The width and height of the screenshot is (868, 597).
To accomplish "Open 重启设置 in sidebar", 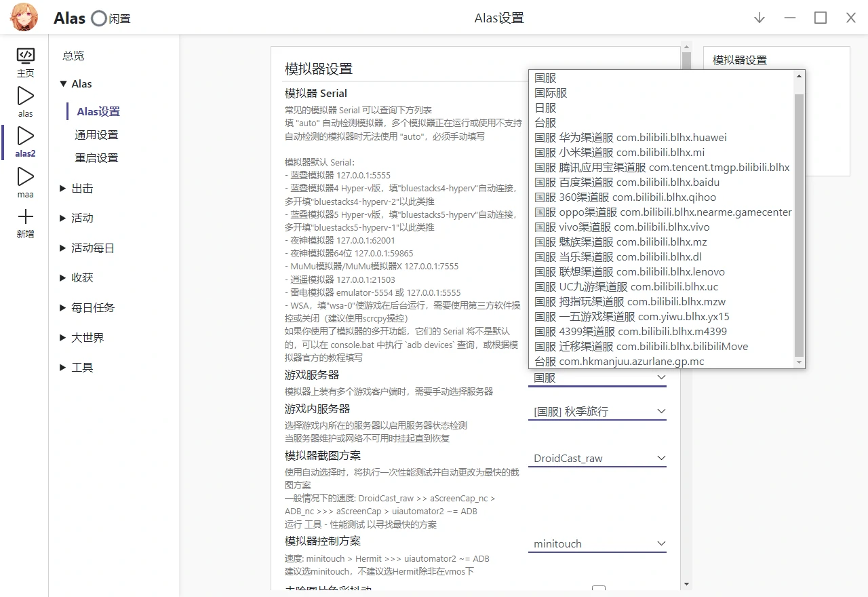I will (x=96, y=157).
